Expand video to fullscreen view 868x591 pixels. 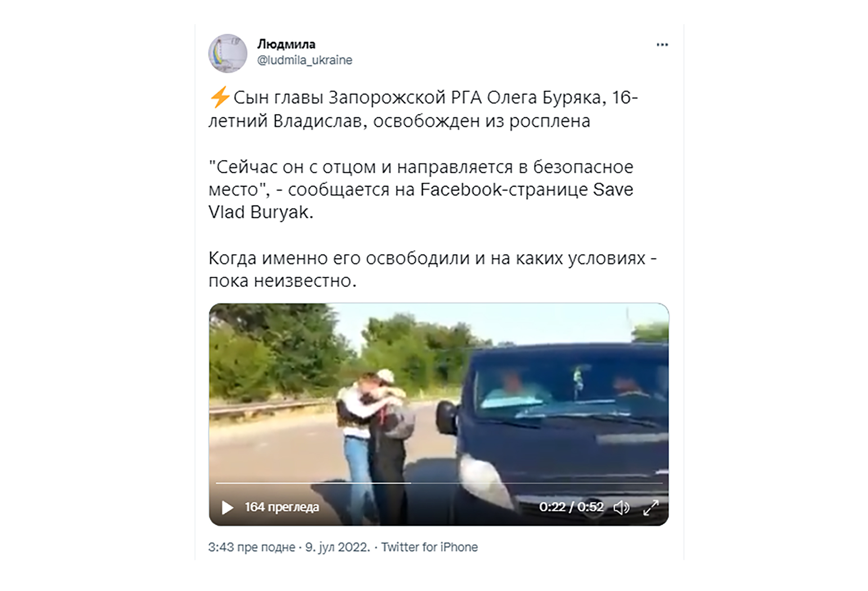click(651, 507)
